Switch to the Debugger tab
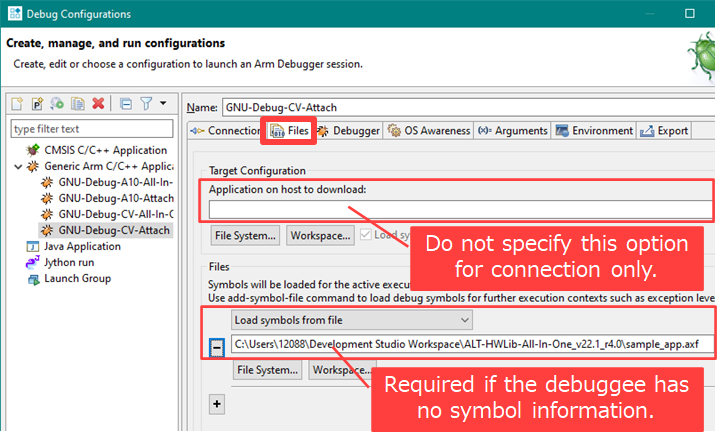The image size is (717, 438). (348, 131)
